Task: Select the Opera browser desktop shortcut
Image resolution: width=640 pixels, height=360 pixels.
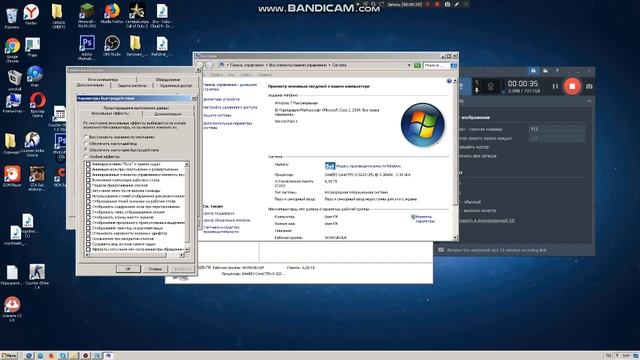Action: [38, 104]
